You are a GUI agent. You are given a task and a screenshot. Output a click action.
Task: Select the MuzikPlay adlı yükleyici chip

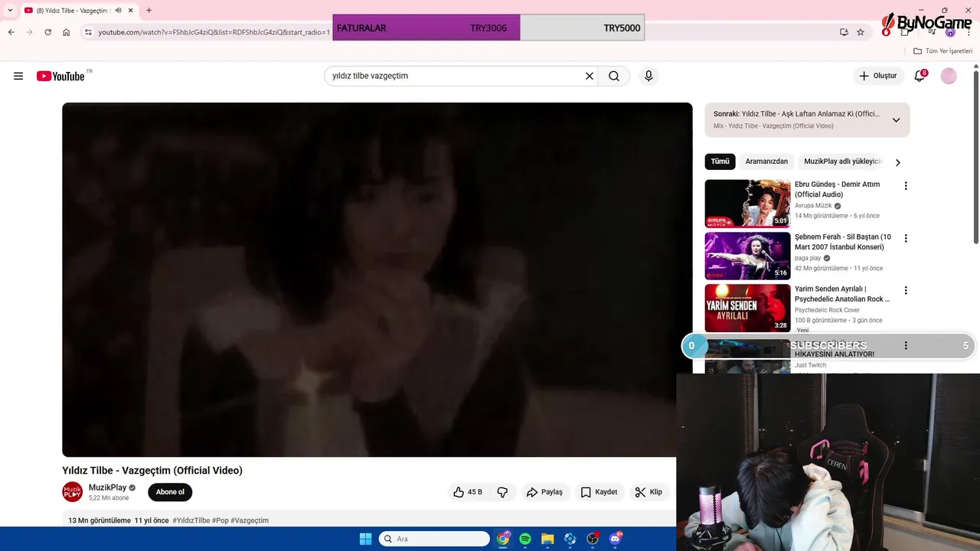click(x=843, y=161)
